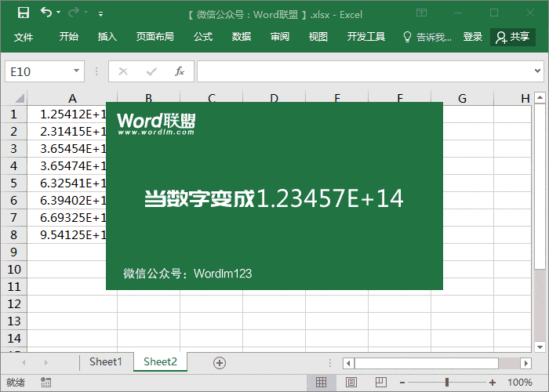Click horizontal scrollbar left arrow
Screen dimensions: 549x392
click(348, 363)
